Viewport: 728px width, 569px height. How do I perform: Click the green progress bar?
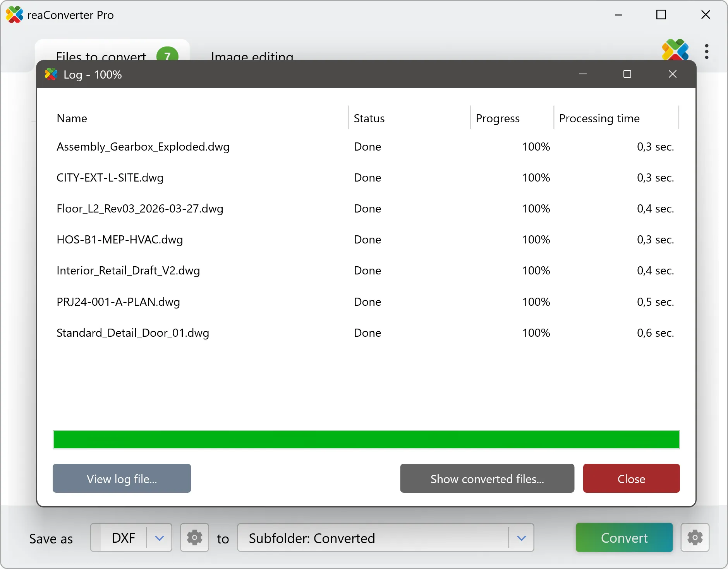[x=366, y=439]
